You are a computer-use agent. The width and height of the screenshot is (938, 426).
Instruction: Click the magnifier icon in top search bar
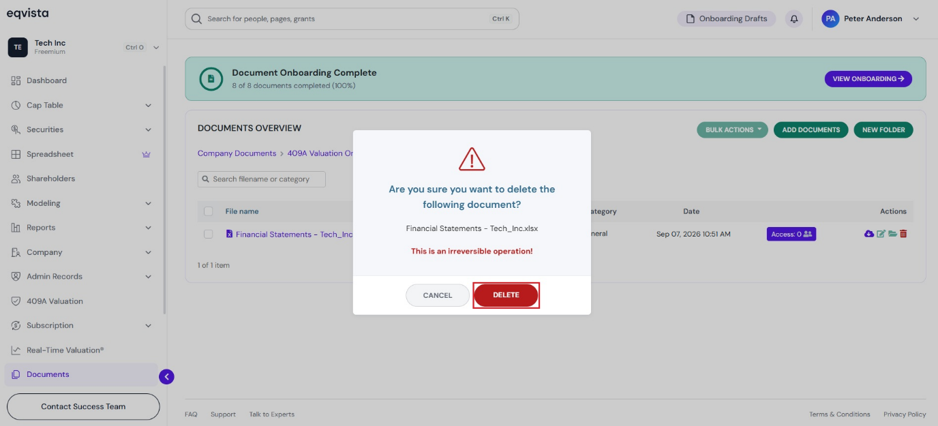[196, 19]
